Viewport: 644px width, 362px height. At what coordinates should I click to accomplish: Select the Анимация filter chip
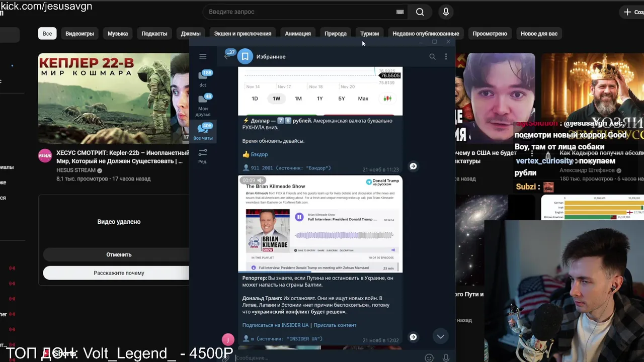point(298,34)
